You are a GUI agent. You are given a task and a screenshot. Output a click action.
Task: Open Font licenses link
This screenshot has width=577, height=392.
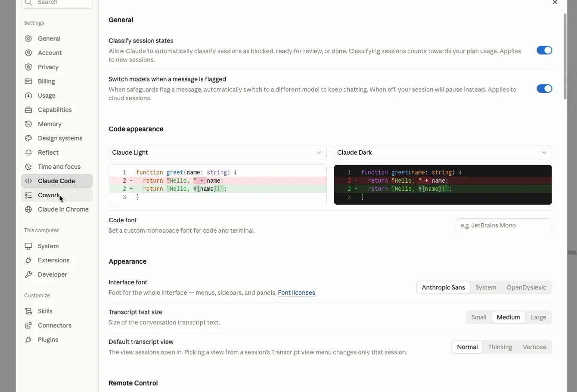click(296, 292)
